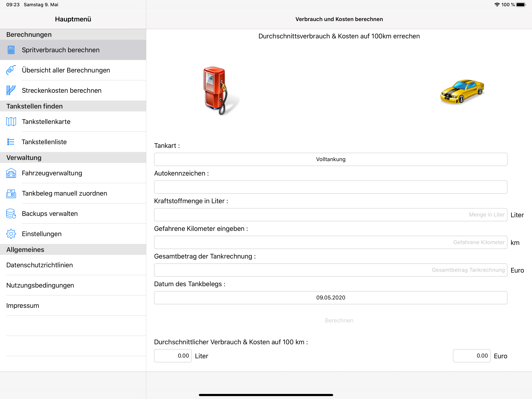Open the date picker showing 09.05.2020
Screen dimensions: 532x399
[331, 298]
